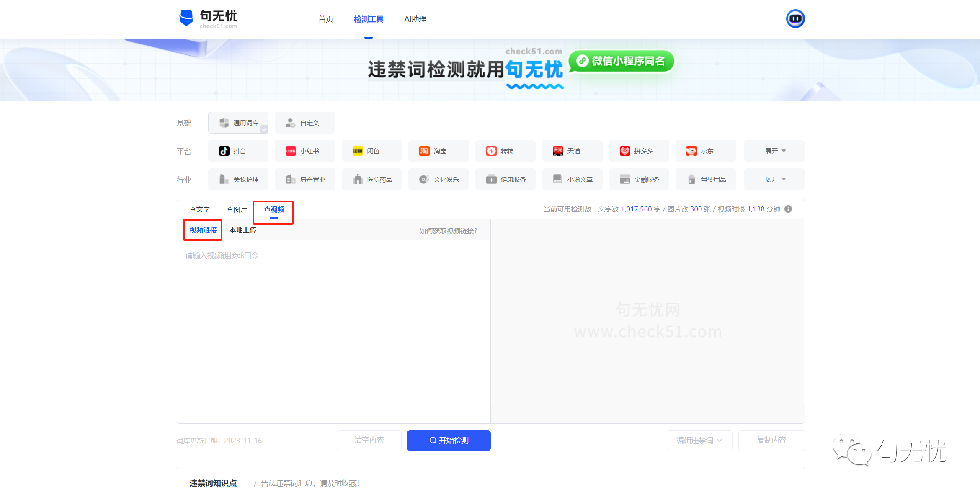
Task: Open the AI助理 nav item
Action: pos(415,19)
